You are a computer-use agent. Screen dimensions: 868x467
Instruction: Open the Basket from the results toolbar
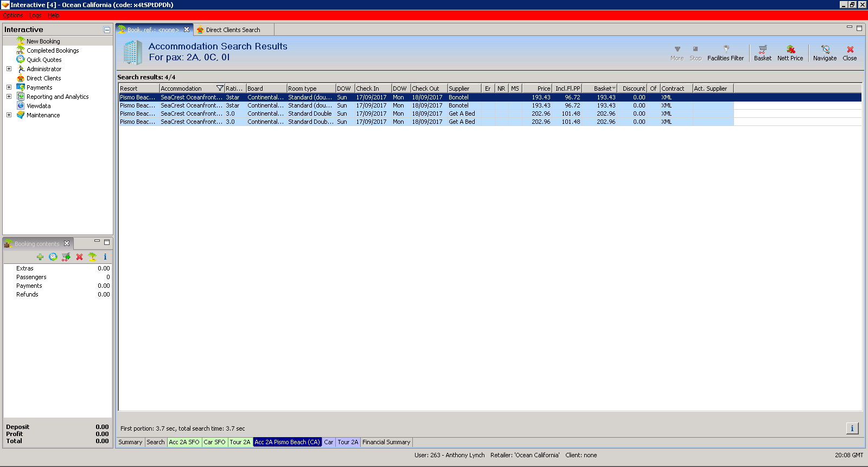(x=762, y=53)
